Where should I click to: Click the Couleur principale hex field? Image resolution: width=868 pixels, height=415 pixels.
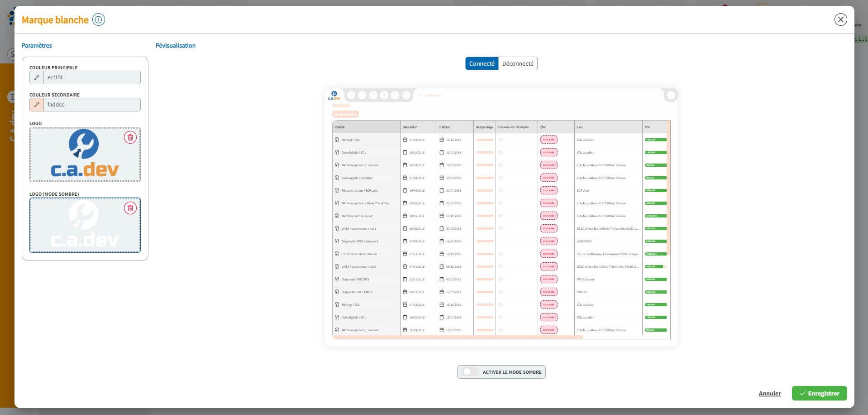pyautogui.click(x=92, y=77)
